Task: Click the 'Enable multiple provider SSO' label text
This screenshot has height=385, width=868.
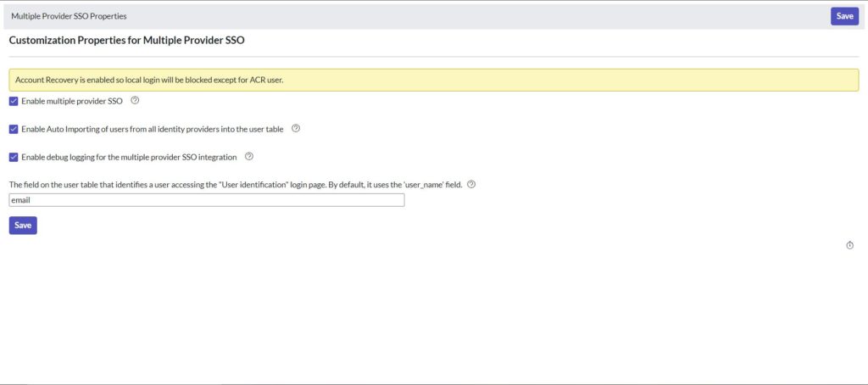Action: click(72, 102)
